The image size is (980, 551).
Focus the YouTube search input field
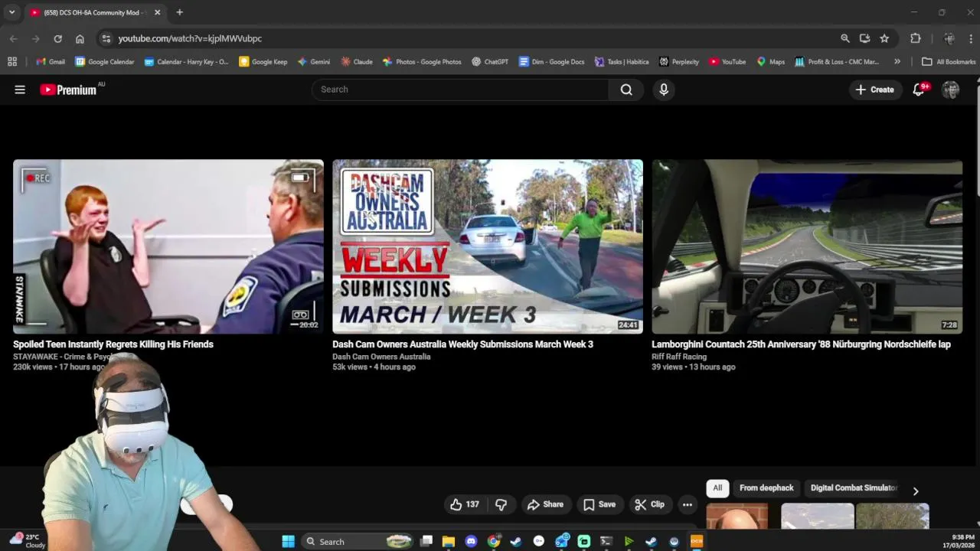tap(460, 90)
